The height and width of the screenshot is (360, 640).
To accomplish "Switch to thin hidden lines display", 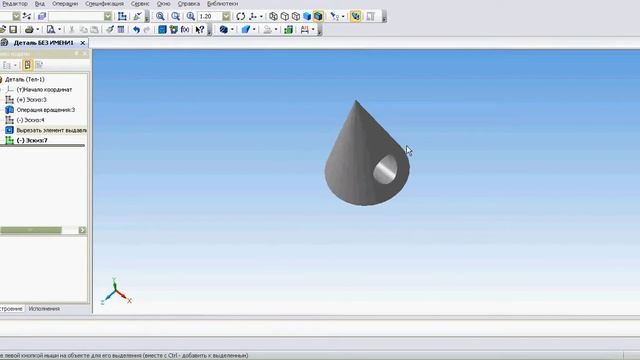I will click(296, 16).
